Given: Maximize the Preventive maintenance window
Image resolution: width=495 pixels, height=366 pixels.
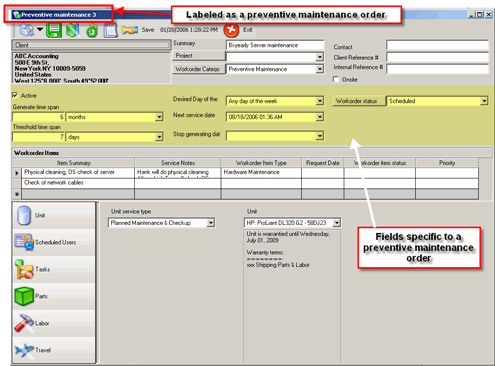Looking at the screenshot, I should pos(480,14).
